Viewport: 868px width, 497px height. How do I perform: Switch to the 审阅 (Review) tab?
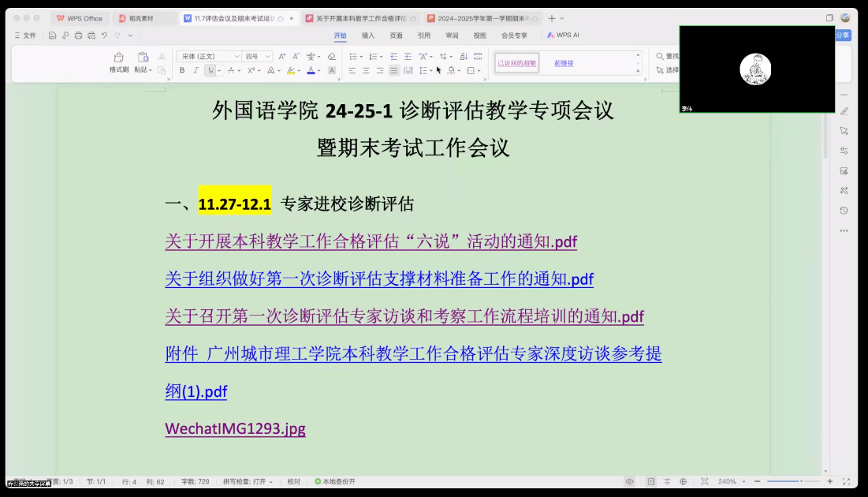452,35
